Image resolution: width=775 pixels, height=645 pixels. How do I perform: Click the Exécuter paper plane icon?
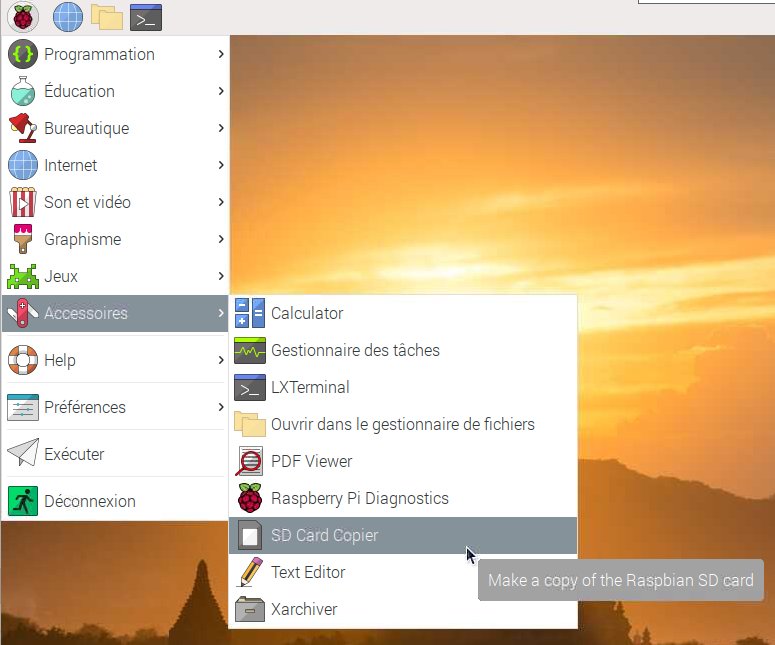(23, 453)
